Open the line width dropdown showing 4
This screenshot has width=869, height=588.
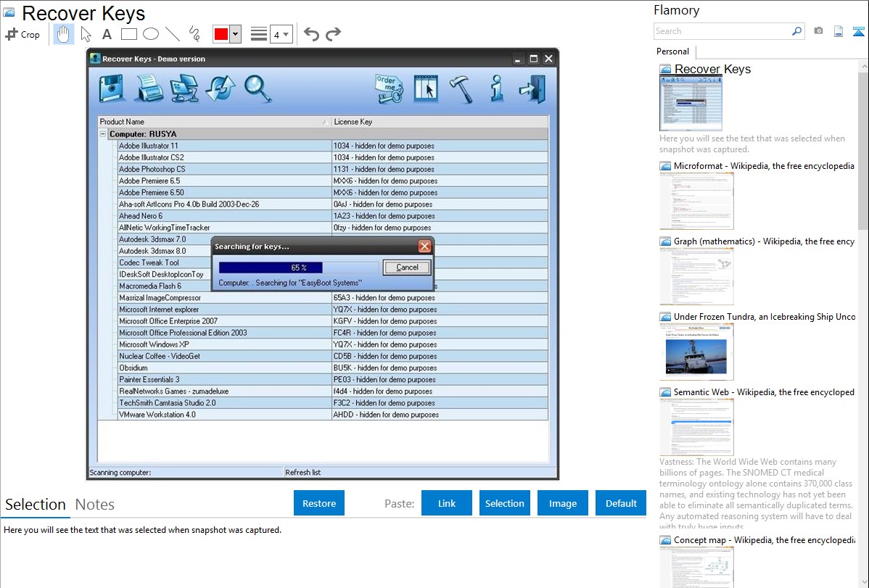click(281, 34)
